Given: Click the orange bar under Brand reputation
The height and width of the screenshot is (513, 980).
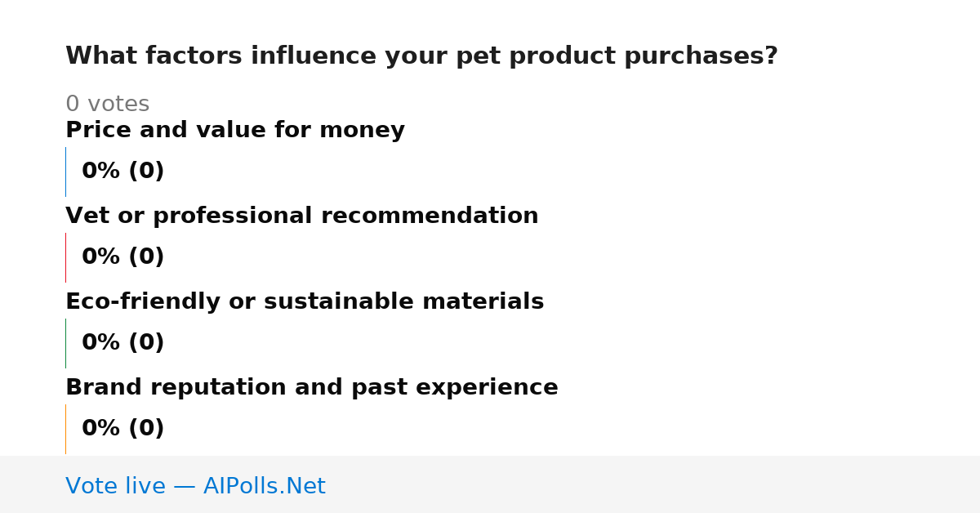Looking at the screenshot, I should point(66,429).
